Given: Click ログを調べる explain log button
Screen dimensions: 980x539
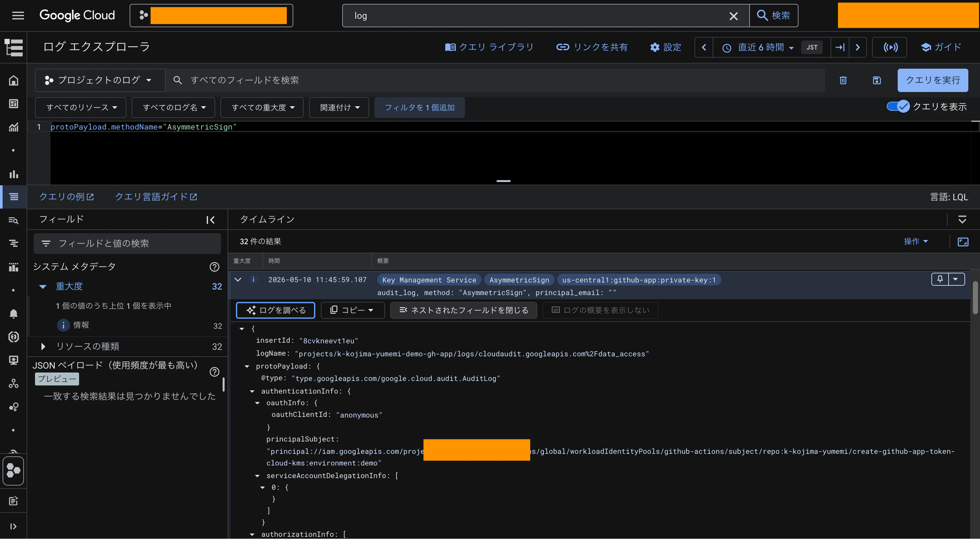Looking at the screenshot, I should point(275,310).
